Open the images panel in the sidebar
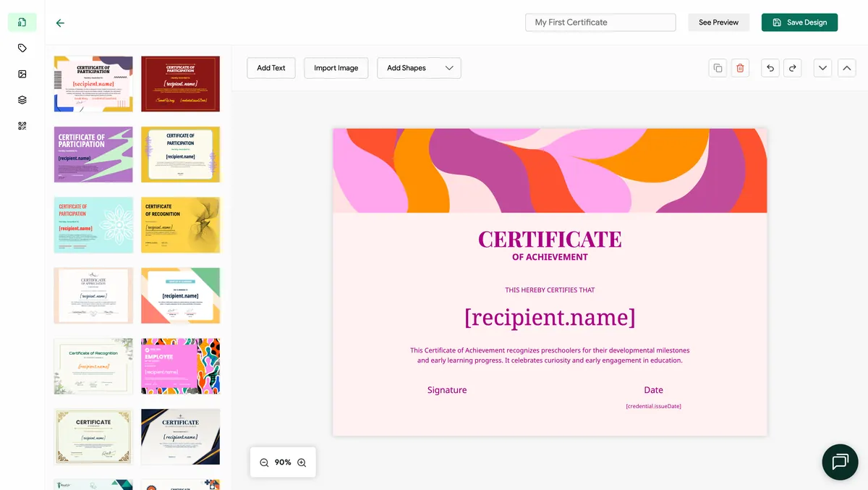Viewport: 868px width, 490px height. click(22, 73)
